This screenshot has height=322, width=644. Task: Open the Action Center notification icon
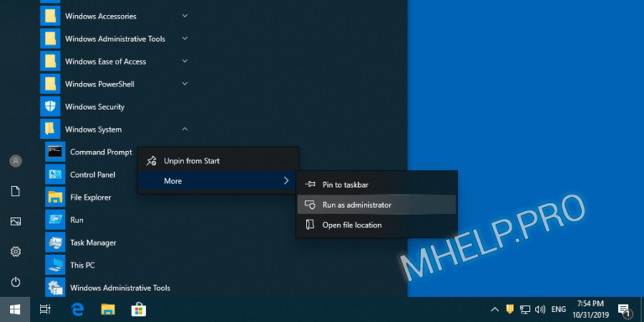coord(624,310)
